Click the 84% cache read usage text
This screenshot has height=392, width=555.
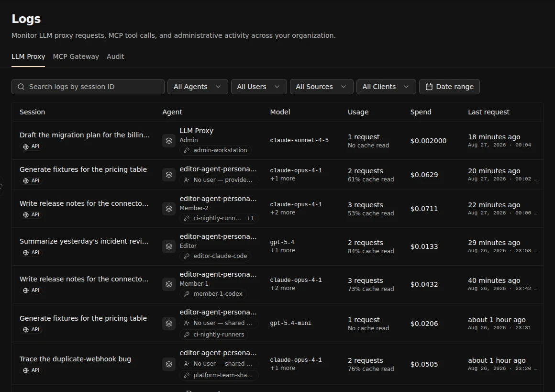(x=371, y=251)
